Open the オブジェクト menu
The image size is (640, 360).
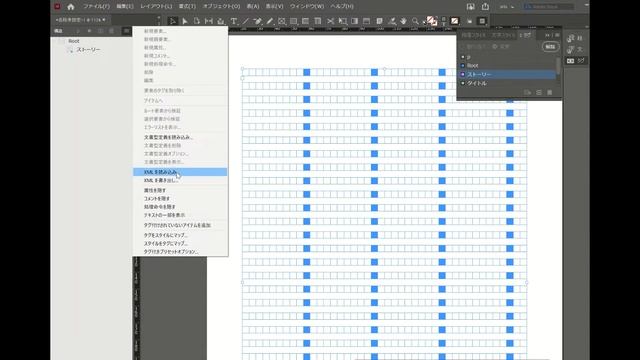tap(221, 7)
